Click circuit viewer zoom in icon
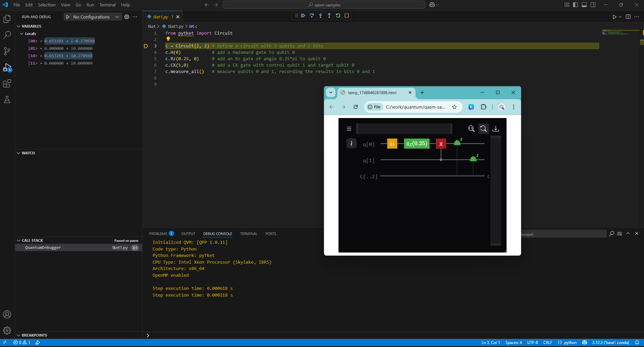Image resolution: width=644 pixels, height=347 pixels. pos(471,128)
